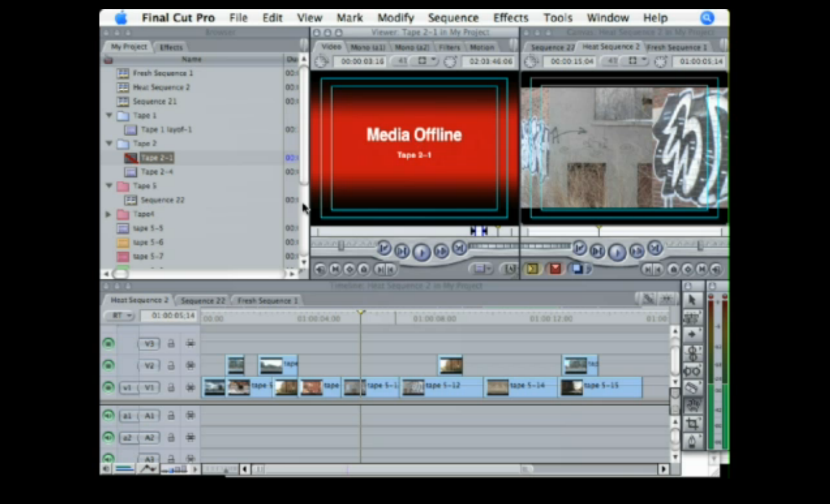The height and width of the screenshot is (504, 830).
Task: Collapse the Tape 2 bin
Action: coord(109,143)
